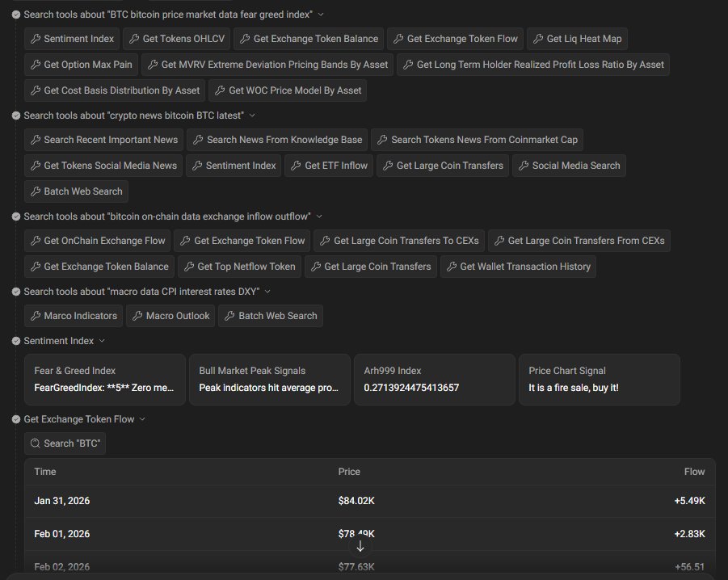728x580 pixels.
Task: Open the Arh999 Index card
Action: click(435, 380)
